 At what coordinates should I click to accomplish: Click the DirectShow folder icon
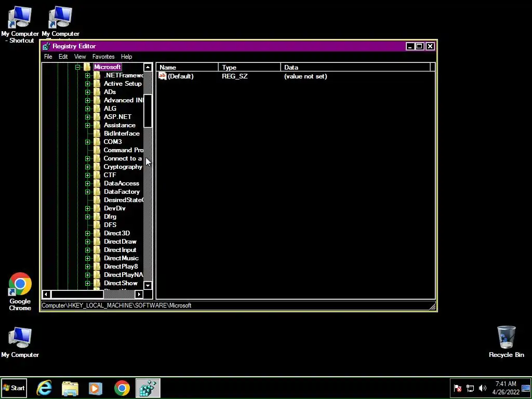click(97, 283)
